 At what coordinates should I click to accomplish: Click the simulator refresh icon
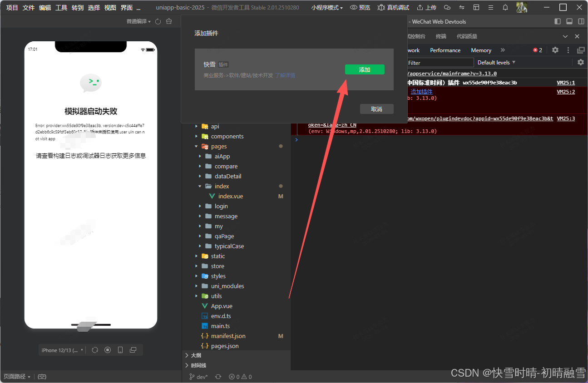95,350
